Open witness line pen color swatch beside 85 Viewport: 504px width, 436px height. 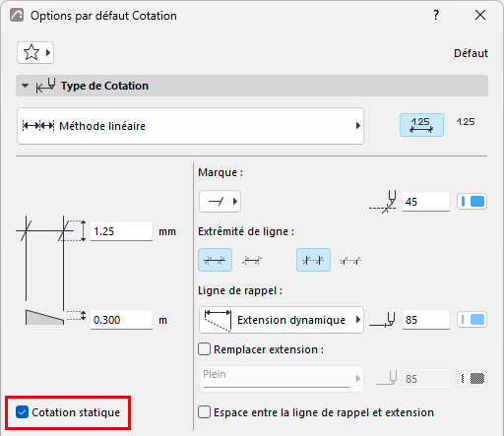(472, 320)
